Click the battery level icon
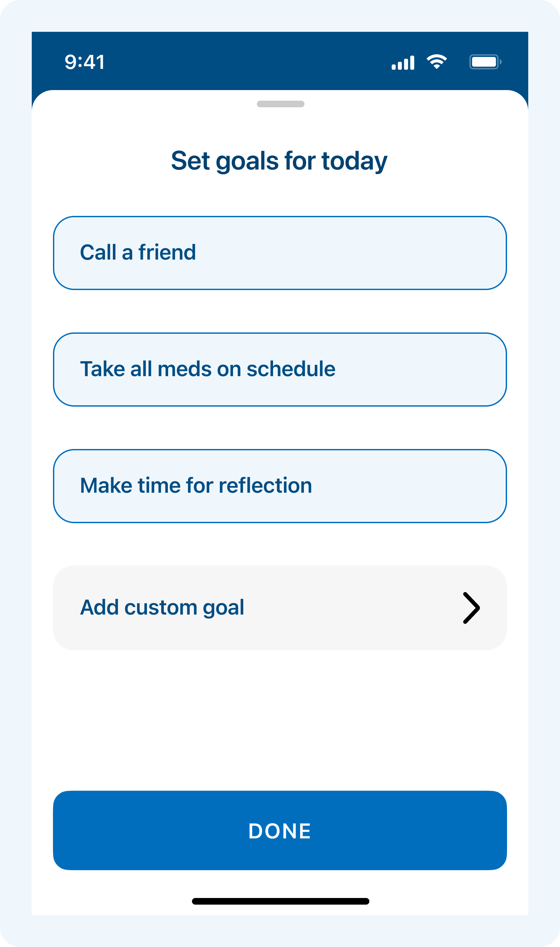The width and height of the screenshot is (560, 947). pyautogui.click(x=485, y=62)
